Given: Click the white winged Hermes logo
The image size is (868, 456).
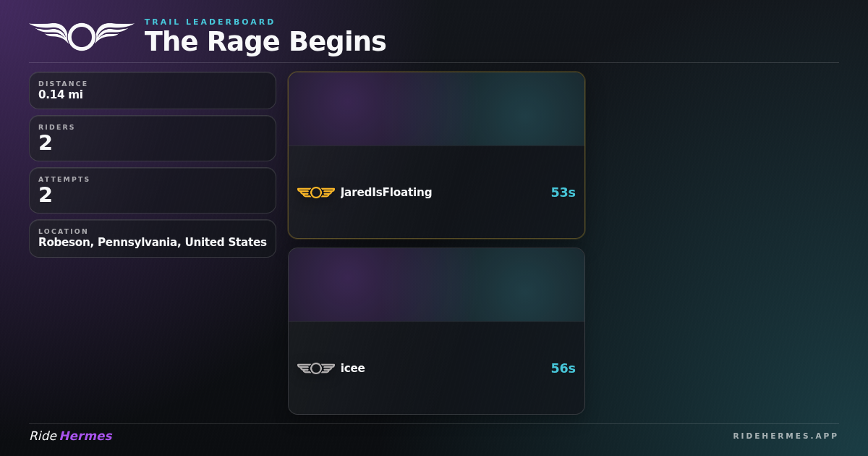Looking at the screenshot, I should (82, 36).
